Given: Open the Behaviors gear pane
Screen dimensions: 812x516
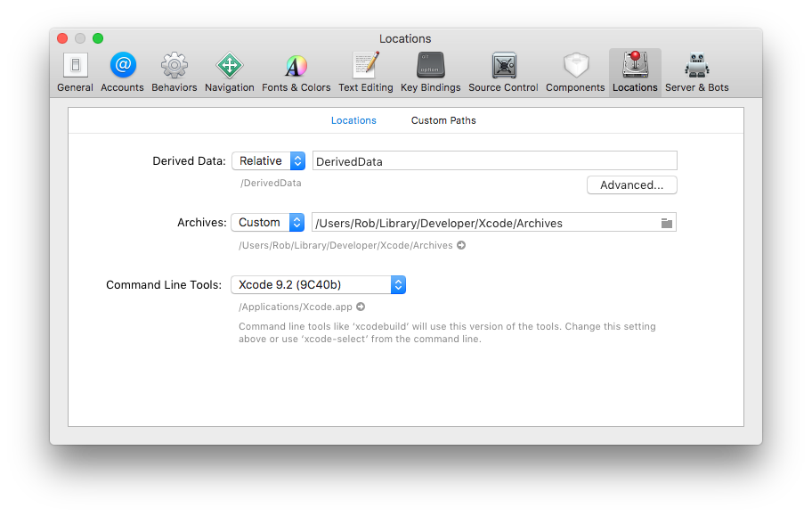Looking at the screenshot, I should coord(174,72).
